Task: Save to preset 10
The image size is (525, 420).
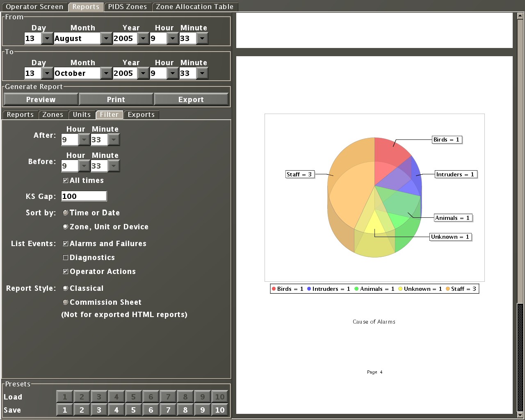Action: coord(220,410)
